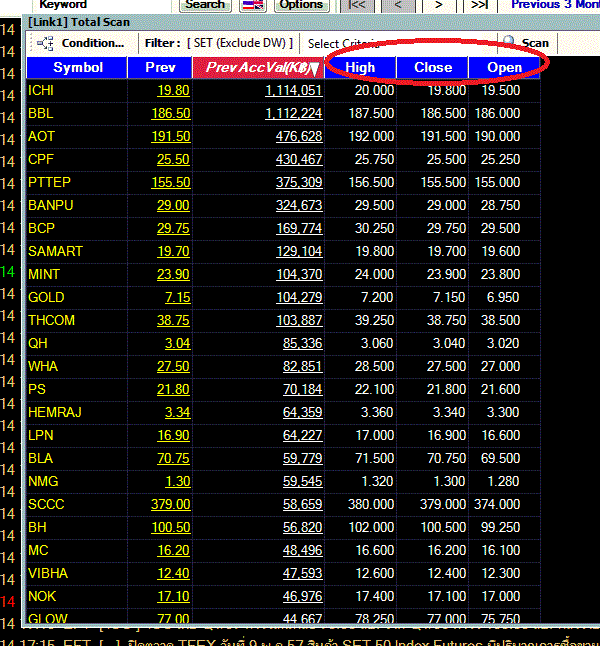Click the THCOM high value 39.250

click(374, 321)
